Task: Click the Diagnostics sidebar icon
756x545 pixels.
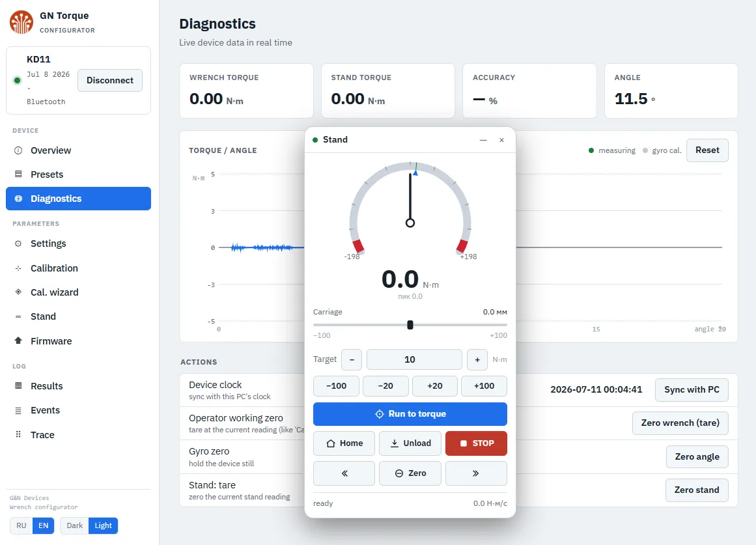Action: coord(18,199)
